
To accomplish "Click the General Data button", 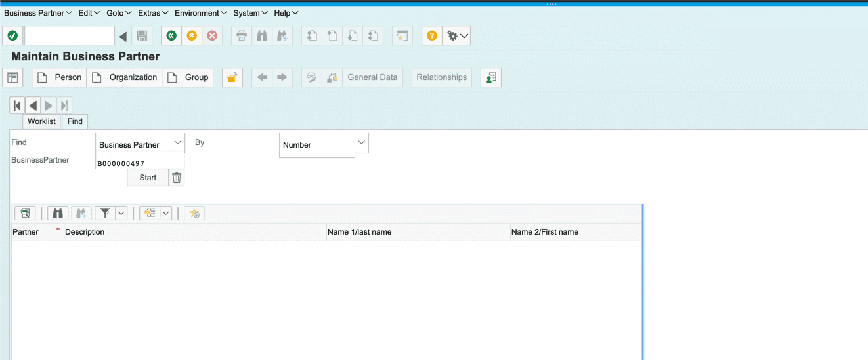I will click(372, 77).
